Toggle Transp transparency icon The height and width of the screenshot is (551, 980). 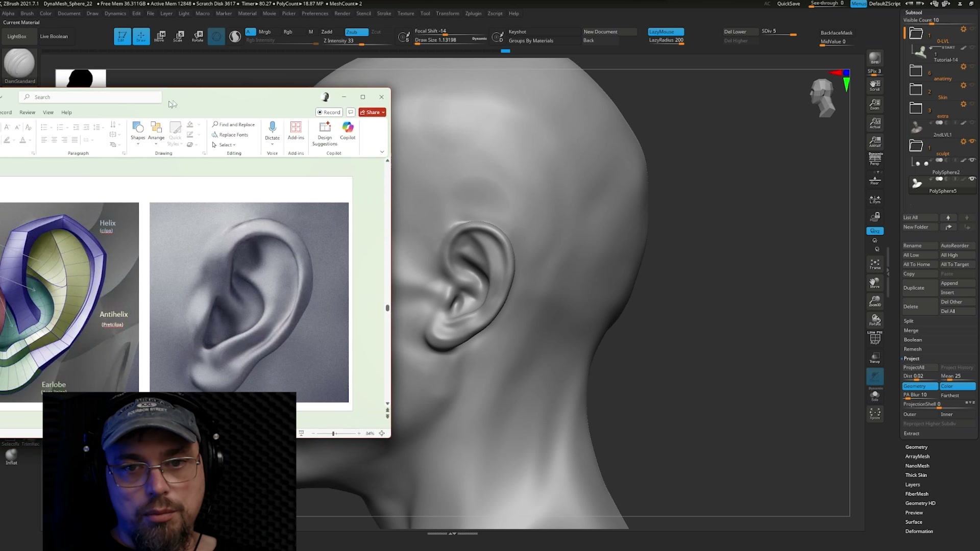(875, 358)
